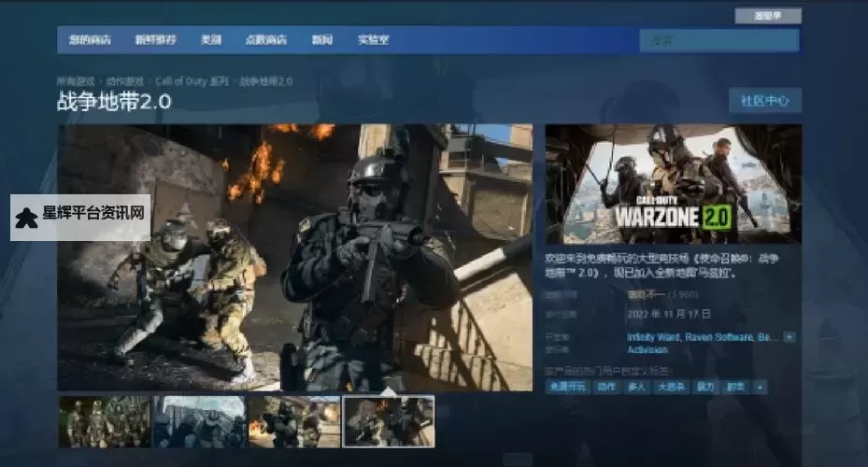Follow the Call of Duty 系列 breadcrumb
Screen dimensions: 868x467
tap(192, 81)
